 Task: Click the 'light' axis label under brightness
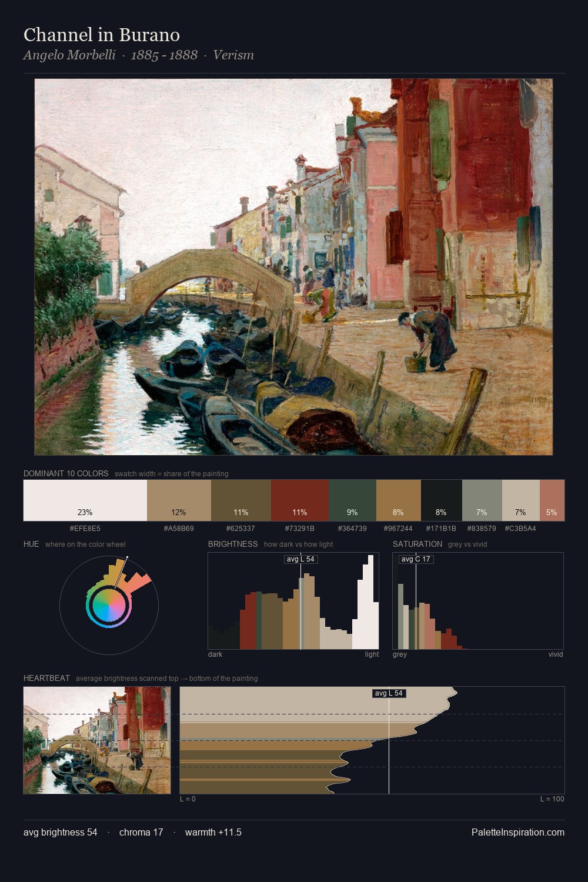pos(372,654)
